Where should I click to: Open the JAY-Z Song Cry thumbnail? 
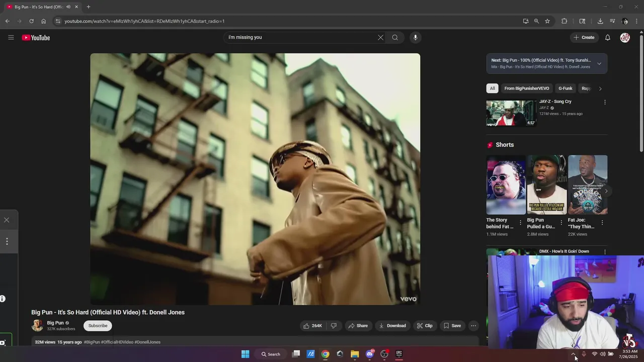[x=511, y=113]
